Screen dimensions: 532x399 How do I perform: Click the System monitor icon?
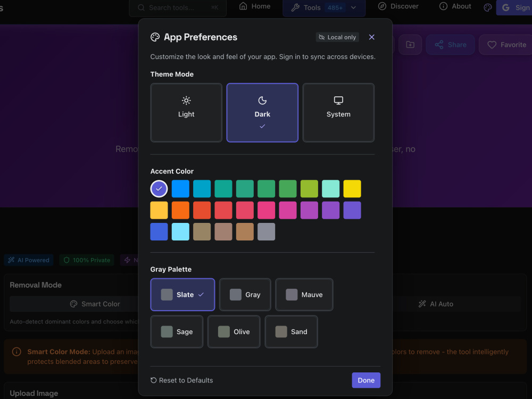(x=338, y=101)
